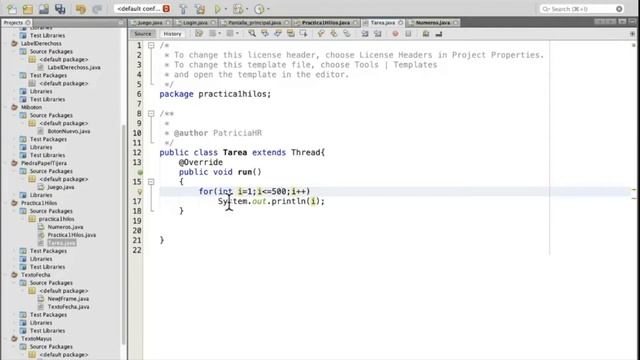Screen dimensions: 640x360
Task: Run the project with the green play icon
Action: (218, 9)
